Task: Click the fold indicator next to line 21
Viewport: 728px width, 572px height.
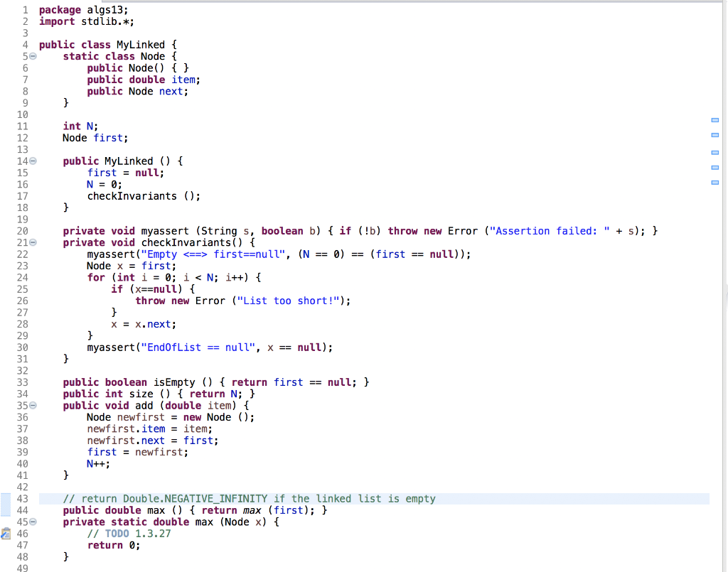Action: 33,242
